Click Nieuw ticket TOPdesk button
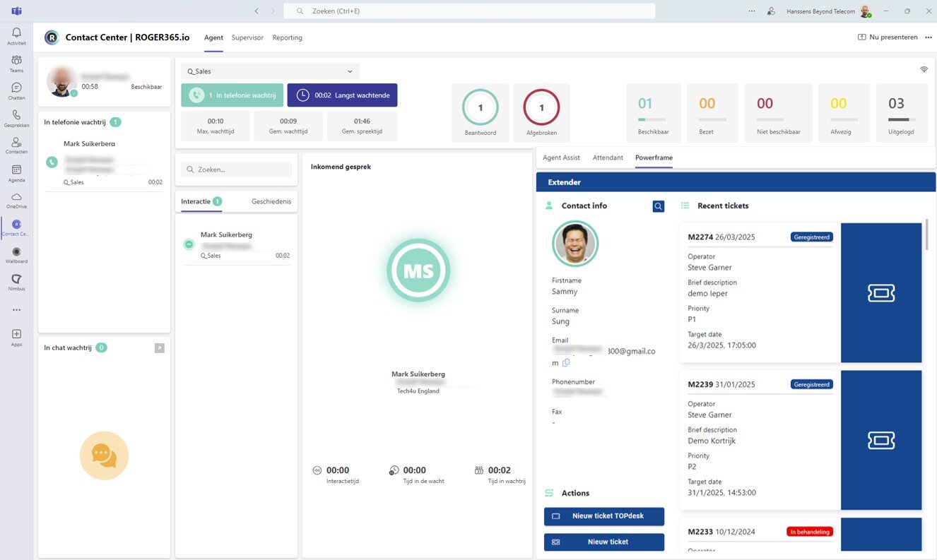Screen dimensions: 937x560 tap(604, 516)
